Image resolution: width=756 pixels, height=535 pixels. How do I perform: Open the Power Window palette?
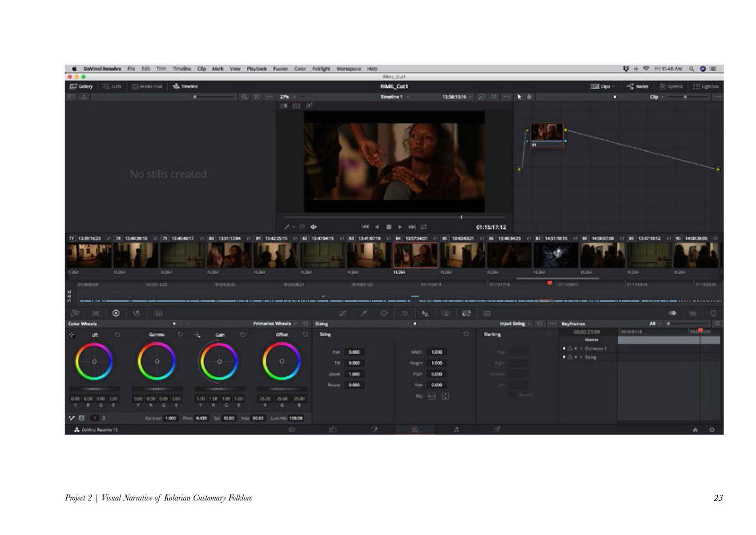point(384,313)
